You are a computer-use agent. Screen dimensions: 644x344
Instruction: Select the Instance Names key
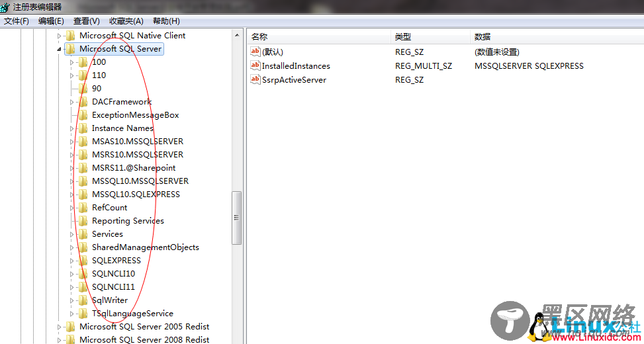(122, 128)
